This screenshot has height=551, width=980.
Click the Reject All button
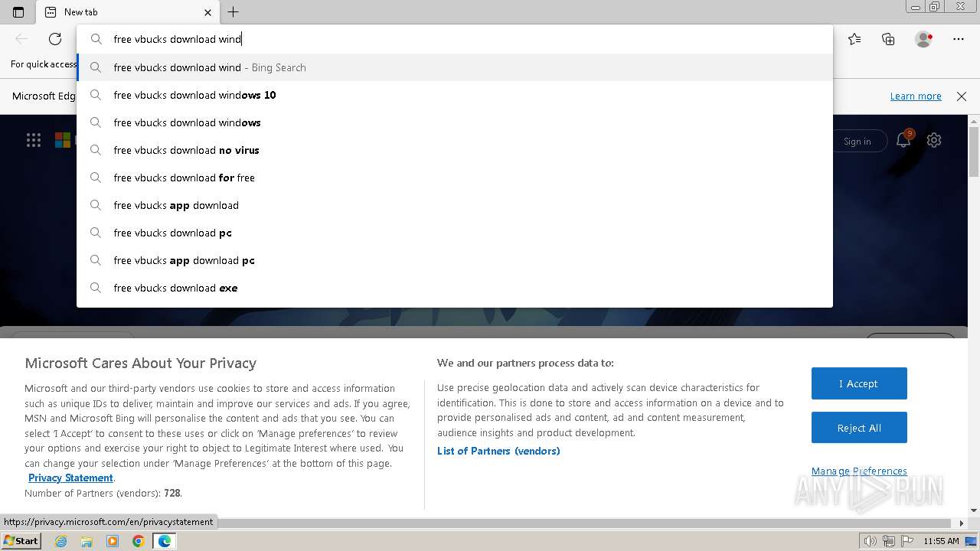[x=859, y=428]
